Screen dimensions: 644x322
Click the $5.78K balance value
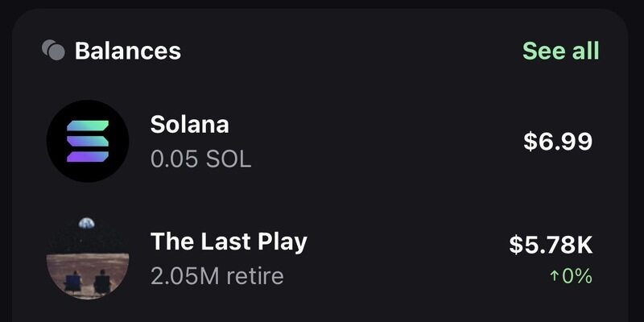[551, 245]
